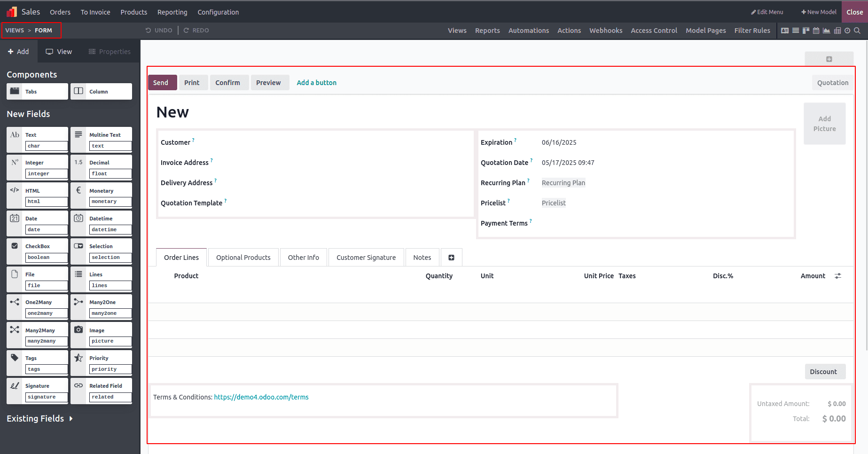Open the Reporting menu
This screenshot has height=454, width=868.
172,12
